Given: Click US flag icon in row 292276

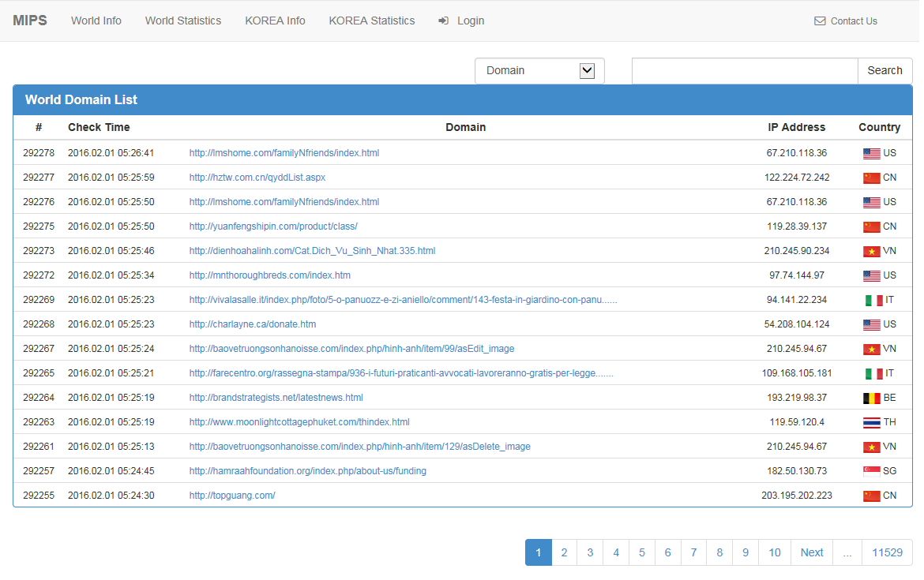Looking at the screenshot, I should point(872,203).
